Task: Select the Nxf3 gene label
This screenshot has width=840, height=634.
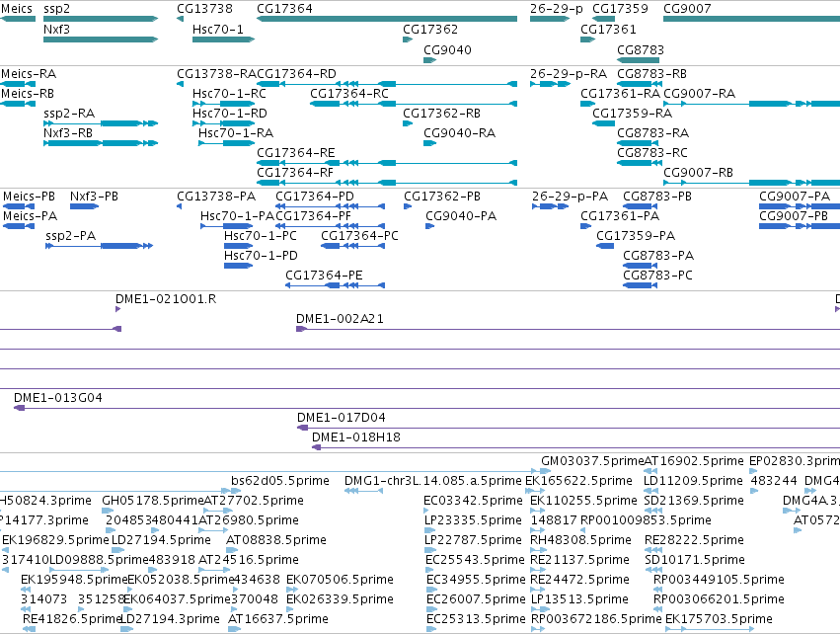Action: point(57,29)
